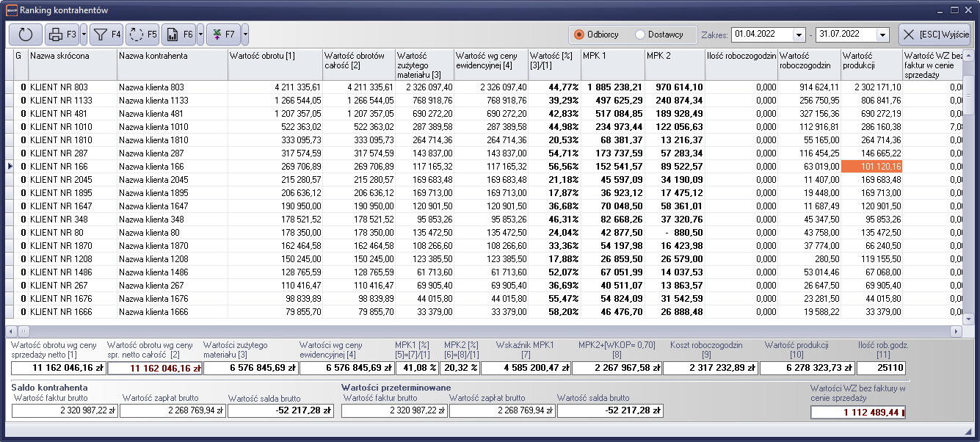Screen dimensions: 980x442
Task: Click the refresh circular arrow button
Action: tap(26, 34)
